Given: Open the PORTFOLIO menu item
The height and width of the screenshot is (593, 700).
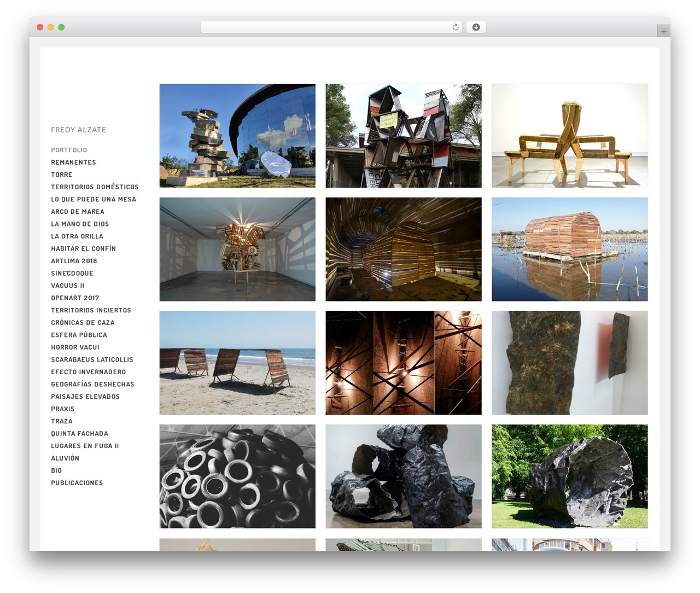Looking at the screenshot, I should pos(69,150).
